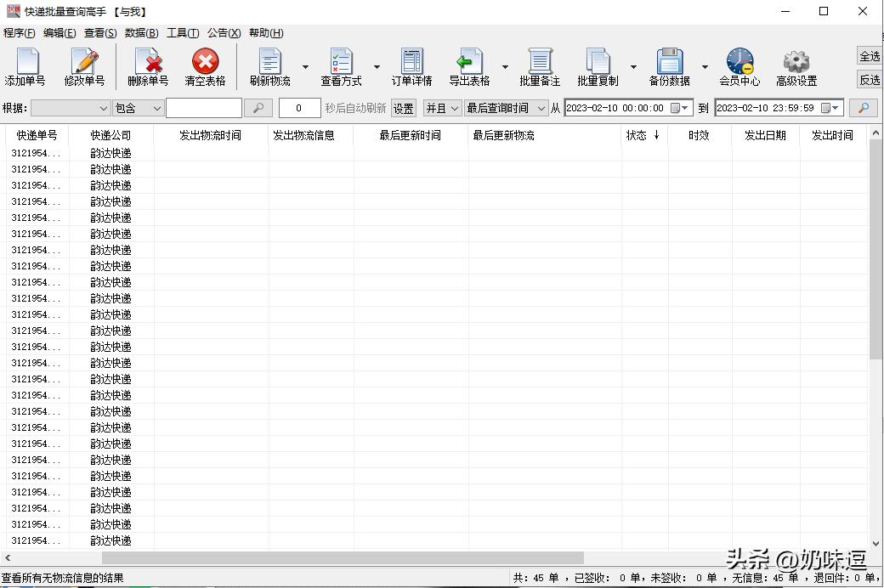Click the 最后更新时间 column header
The height and width of the screenshot is (588, 884).
click(x=411, y=135)
